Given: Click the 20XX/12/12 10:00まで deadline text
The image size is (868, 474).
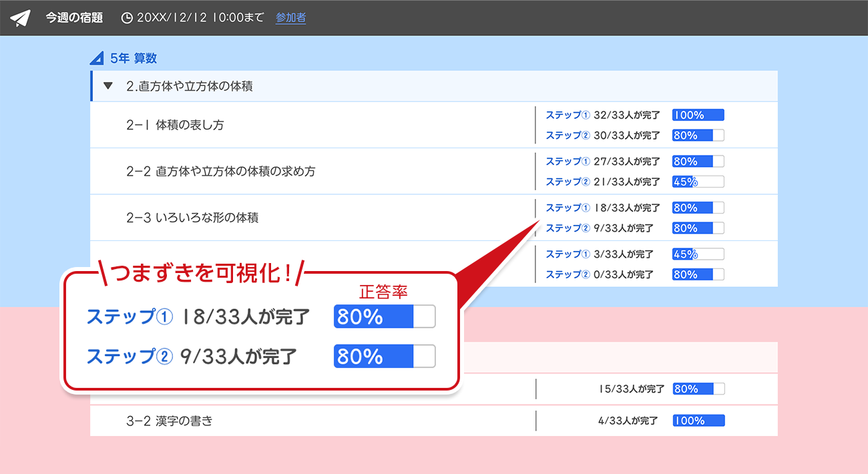Looking at the screenshot, I should (200, 18).
